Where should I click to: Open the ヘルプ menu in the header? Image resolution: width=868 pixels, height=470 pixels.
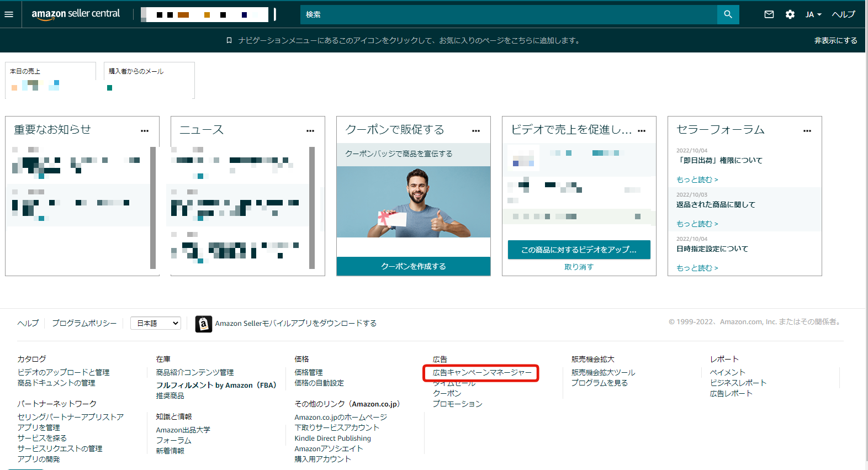click(843, 14)
